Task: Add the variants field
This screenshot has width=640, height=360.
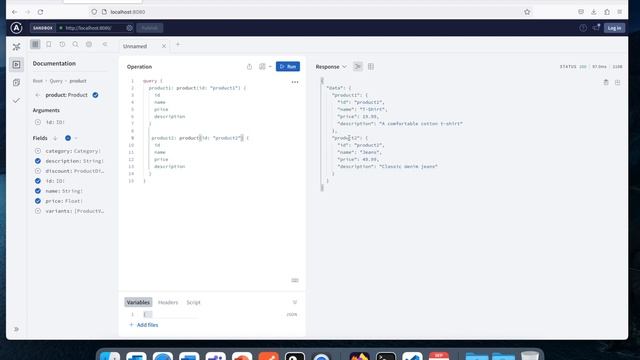Action: point(38,211)
